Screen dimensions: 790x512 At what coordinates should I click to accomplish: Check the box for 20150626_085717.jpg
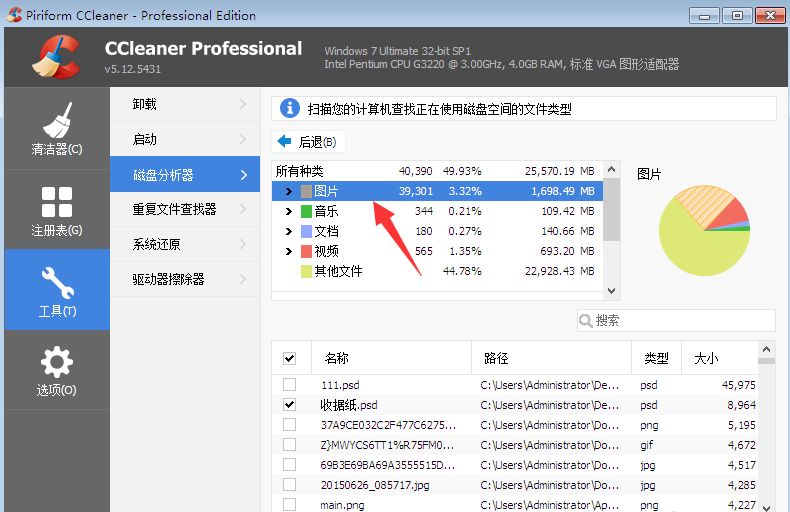pyautogui.click(x=290, y=485)
